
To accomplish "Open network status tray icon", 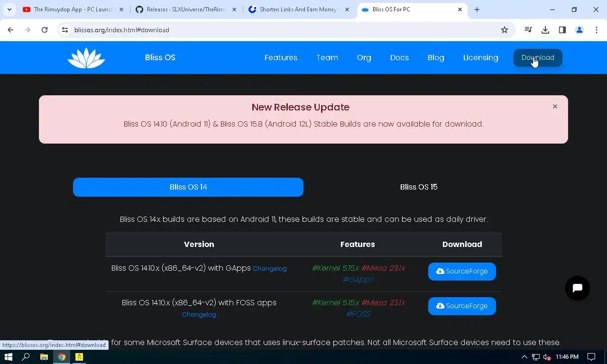I will pos(535,357).
